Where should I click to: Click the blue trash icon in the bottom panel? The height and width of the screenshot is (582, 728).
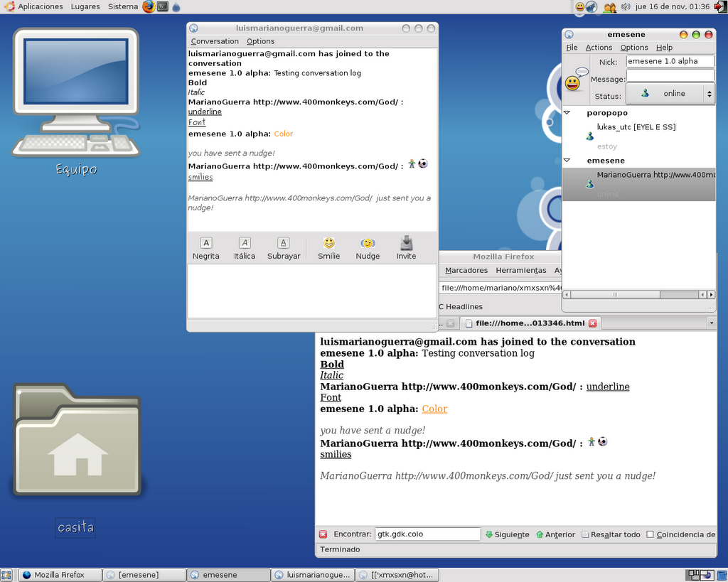tap(721, 575)
